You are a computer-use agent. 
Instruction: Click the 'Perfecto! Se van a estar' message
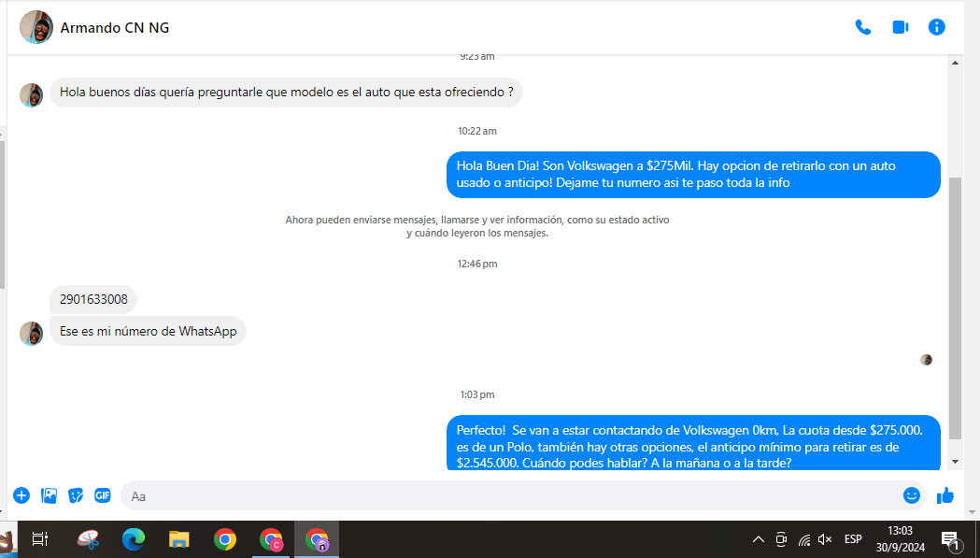[693, 443]
